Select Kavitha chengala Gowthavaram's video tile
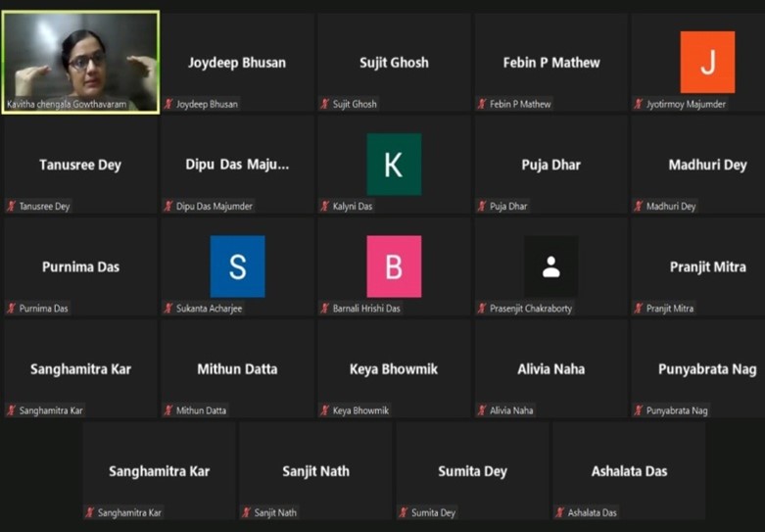This screenshot has height=532, width=765. 80,62
